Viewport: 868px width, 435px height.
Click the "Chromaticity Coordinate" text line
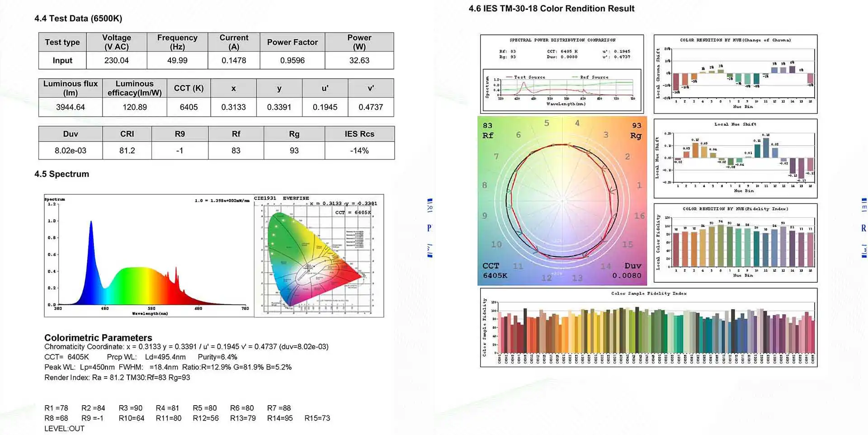[x=186, y=347]
